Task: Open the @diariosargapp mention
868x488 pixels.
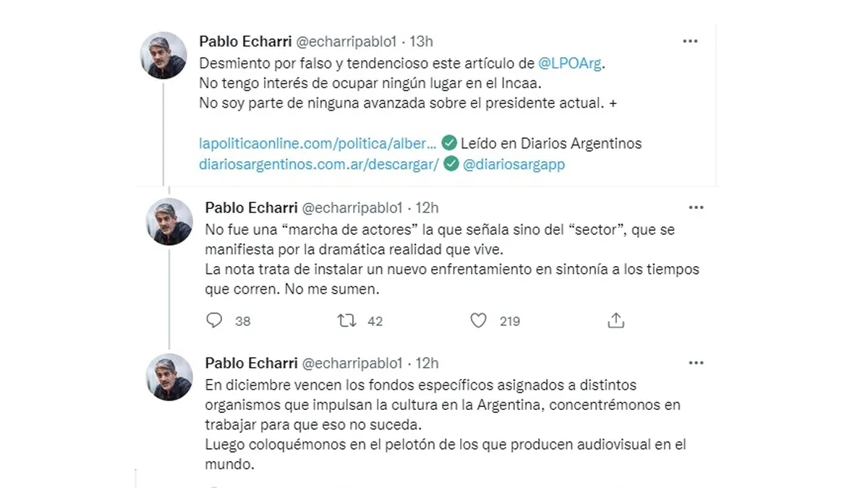Action: pyautogui.click(x=514, y=164)
